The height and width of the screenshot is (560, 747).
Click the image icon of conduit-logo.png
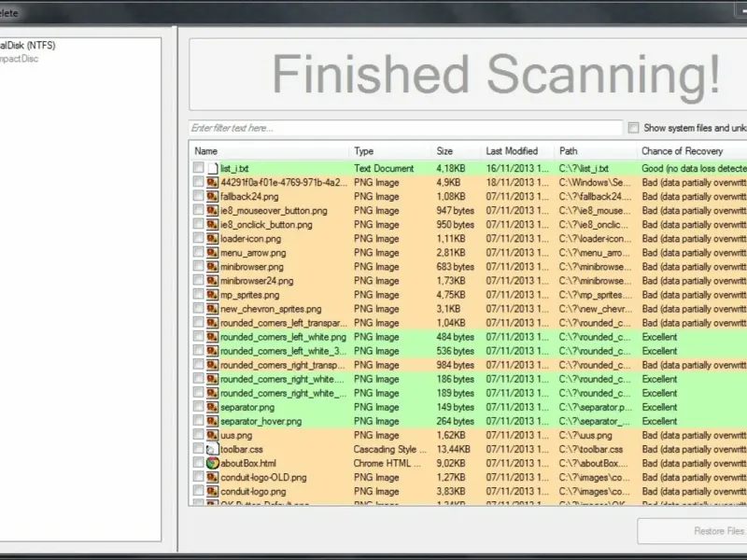pyautogui.click(x=213, y=491)
